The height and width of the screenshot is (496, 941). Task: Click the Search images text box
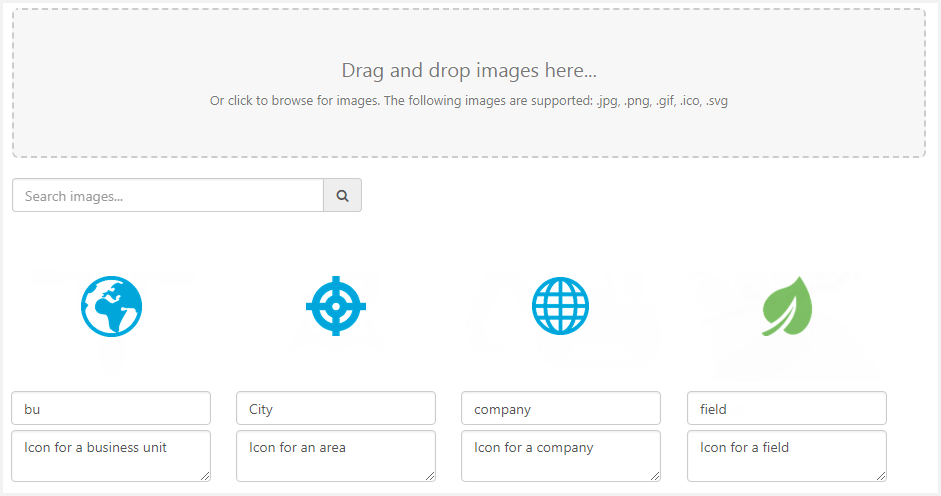(x=168, y=195)
